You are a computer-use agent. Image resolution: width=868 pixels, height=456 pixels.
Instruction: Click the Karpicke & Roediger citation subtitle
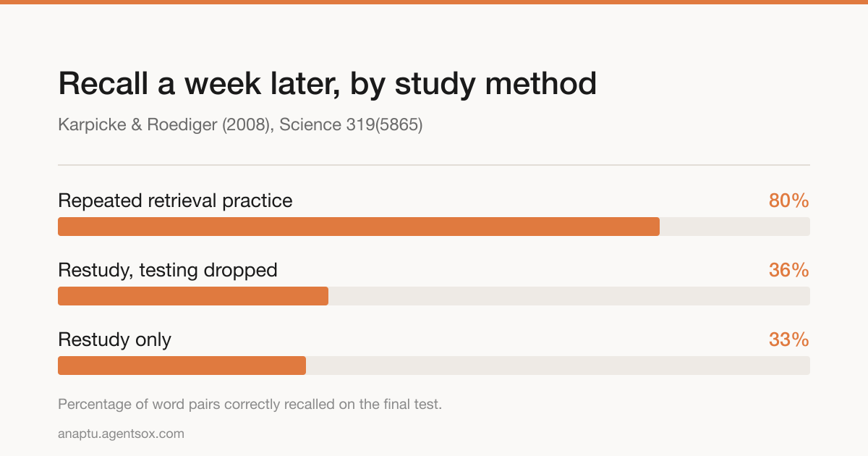[x=240, y=124]
